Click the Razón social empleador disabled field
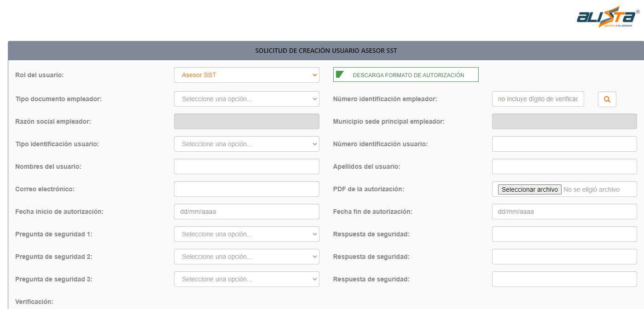Viewport: 644px width, 309px height. click(246, 121)
